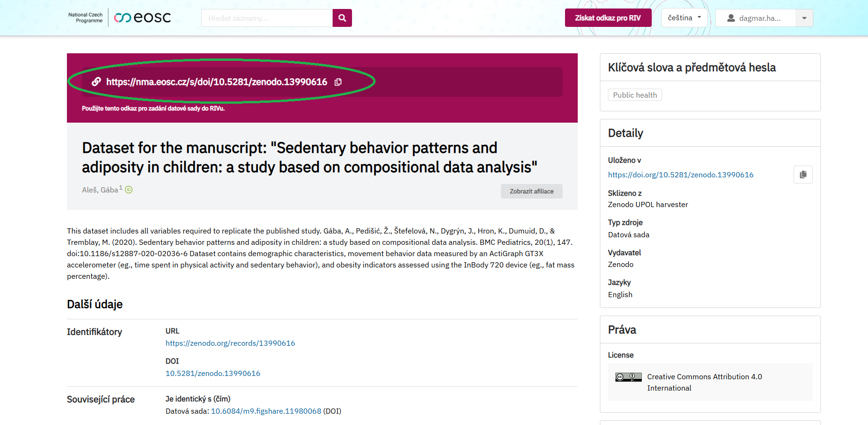Click the user profile avatar icon
The image size is (868, 425).
tap(731, 18)
